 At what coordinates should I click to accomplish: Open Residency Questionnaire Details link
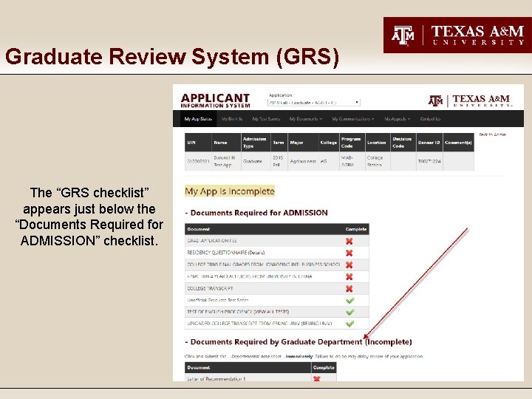coord(256,253)
